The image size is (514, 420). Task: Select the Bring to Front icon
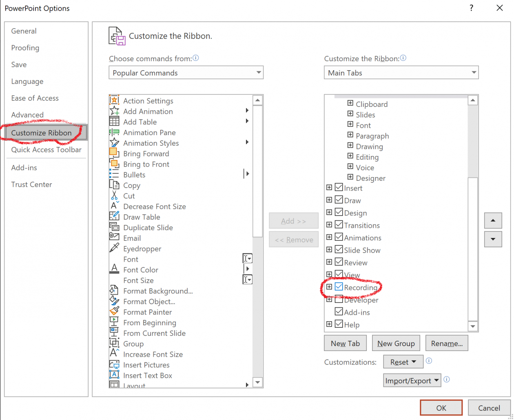click(x=114, y=164)
